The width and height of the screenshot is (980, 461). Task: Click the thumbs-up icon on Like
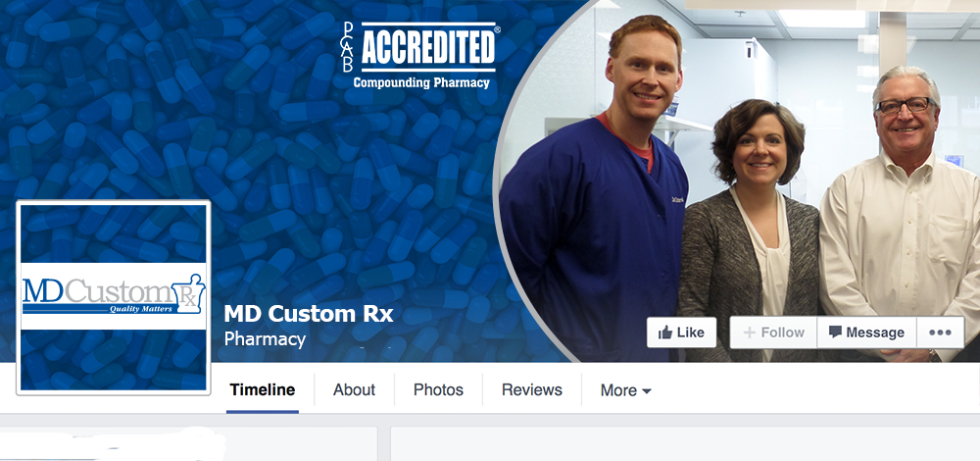[665, 333]
